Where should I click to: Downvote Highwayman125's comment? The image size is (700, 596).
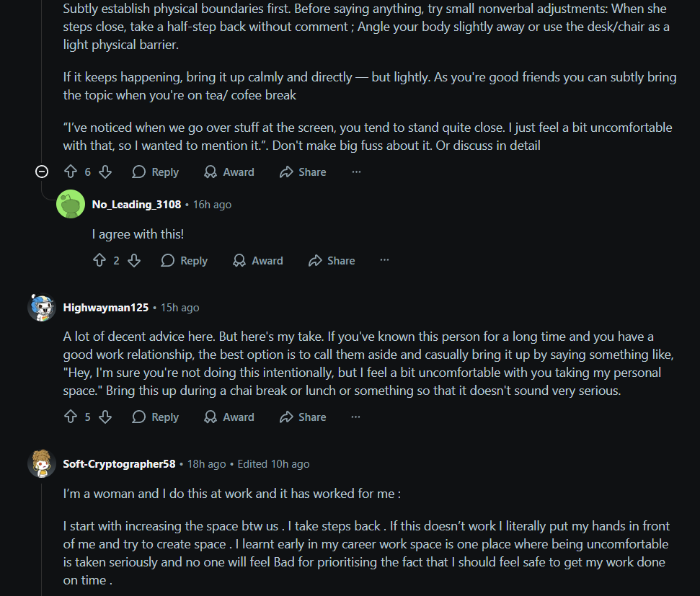pyautogui.click(x=106, y=417)
